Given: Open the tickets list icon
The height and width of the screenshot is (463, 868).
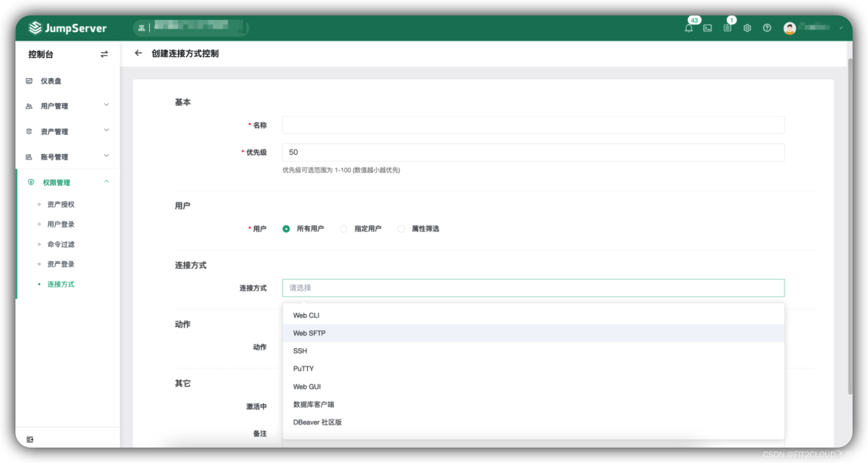Looking at the screenshot, I should [727, 28].
